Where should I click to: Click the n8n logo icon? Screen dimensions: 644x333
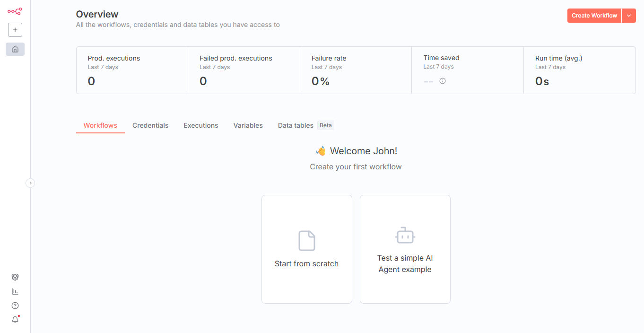click(15, 11)
